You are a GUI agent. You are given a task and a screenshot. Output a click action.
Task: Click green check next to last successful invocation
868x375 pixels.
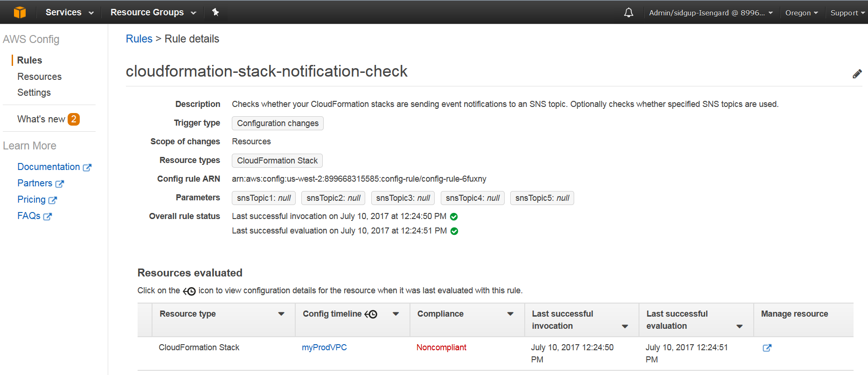tap(454, 217)
